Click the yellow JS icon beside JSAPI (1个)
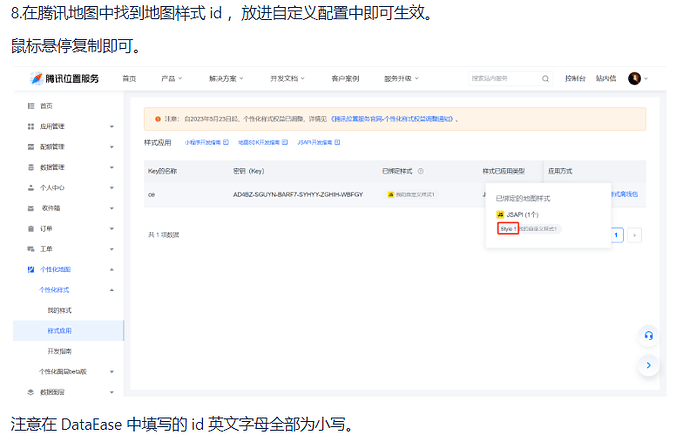 coord(500,214)
